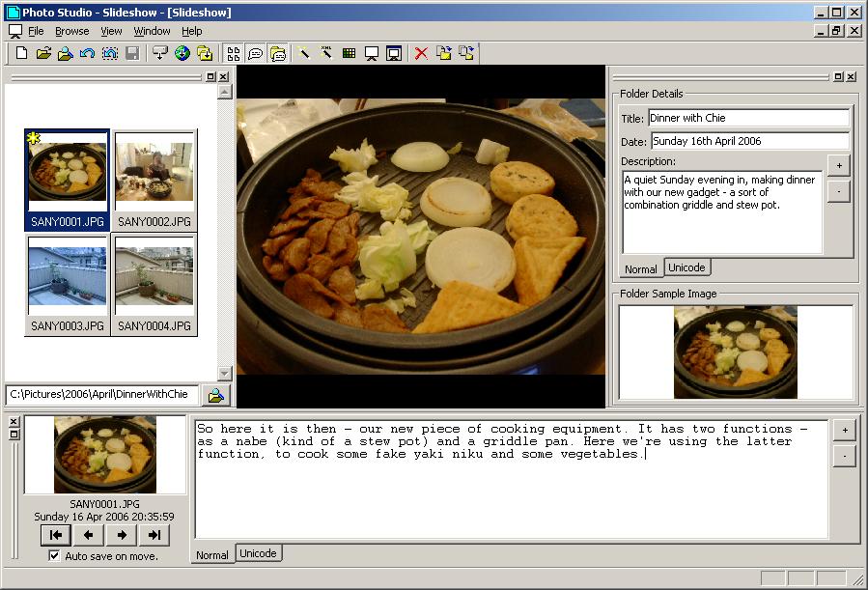The height and width of the screenshot is (590, 868).
Task: Open the Browse menu
Action: point(71,31)
